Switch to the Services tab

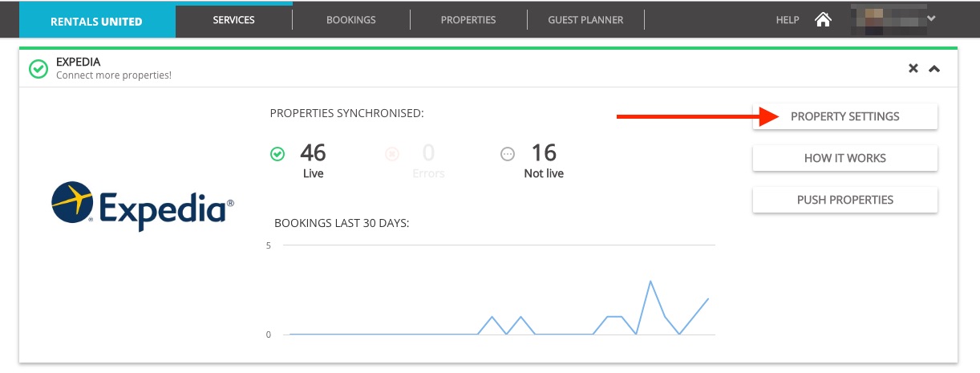click(233, 20)
